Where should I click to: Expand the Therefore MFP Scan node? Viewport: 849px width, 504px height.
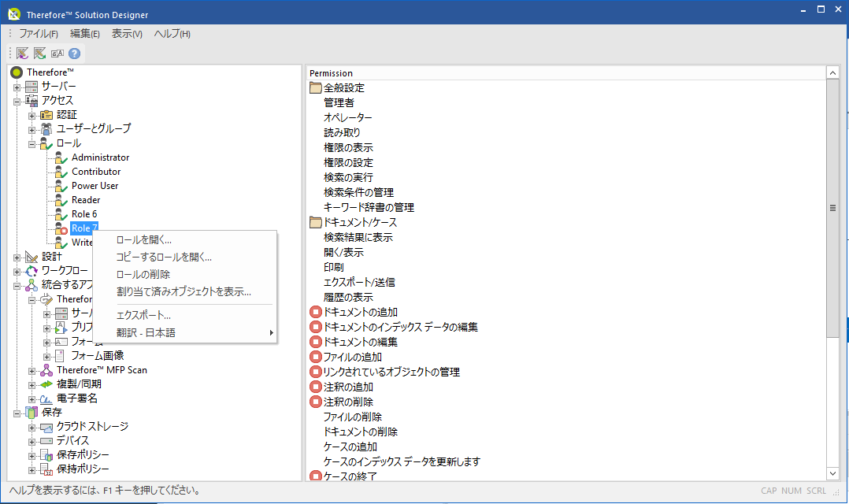(32, 371)
